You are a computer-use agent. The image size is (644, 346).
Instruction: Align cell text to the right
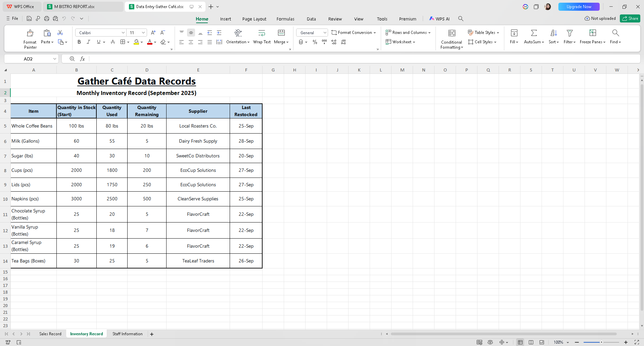(x=200, y=42)
